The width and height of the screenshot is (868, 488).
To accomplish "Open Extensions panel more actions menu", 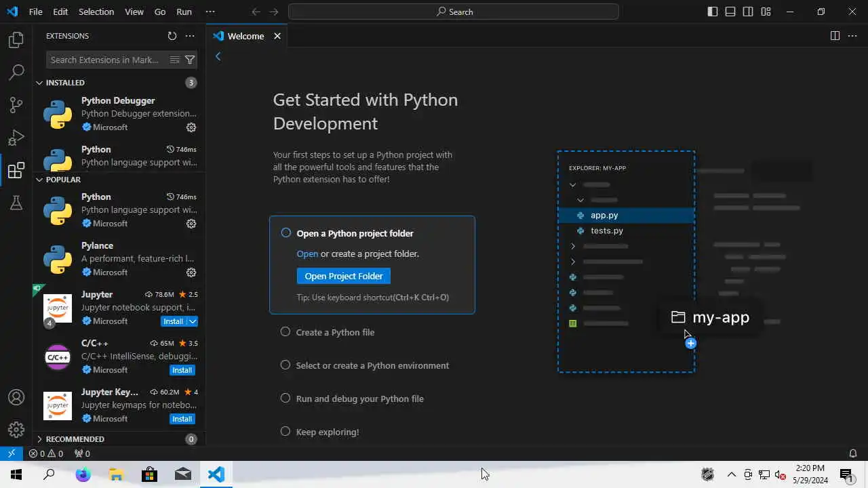I will coord(190,36).
